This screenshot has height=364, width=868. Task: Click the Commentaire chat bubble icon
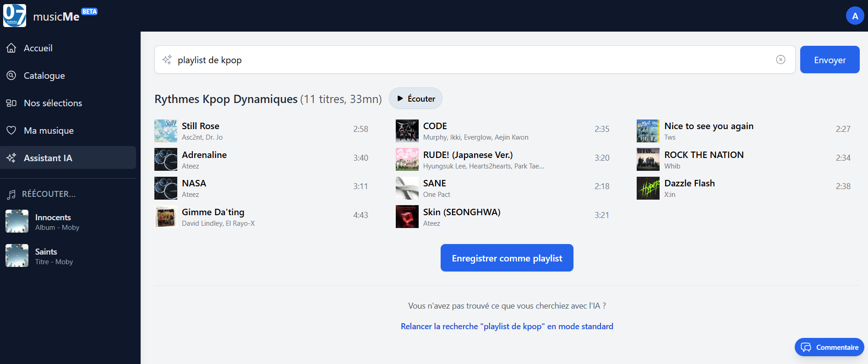point(806,347)
